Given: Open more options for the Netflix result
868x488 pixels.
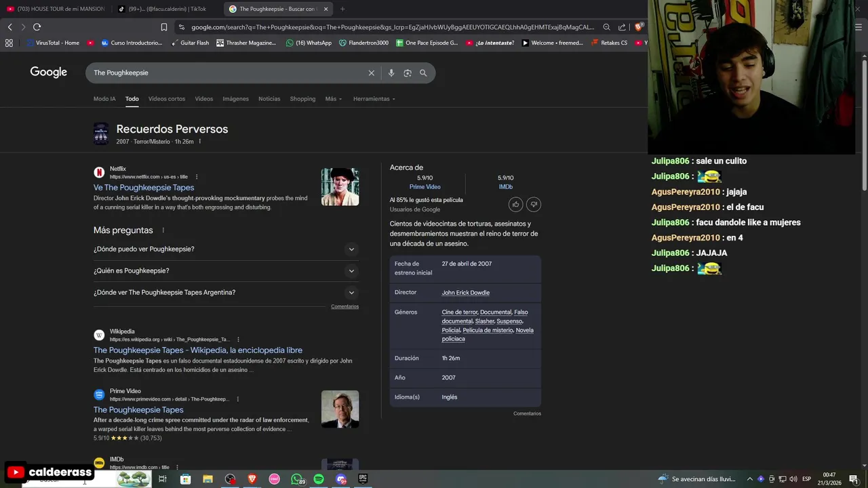Looking at the screenshot, I should (195, 177).
